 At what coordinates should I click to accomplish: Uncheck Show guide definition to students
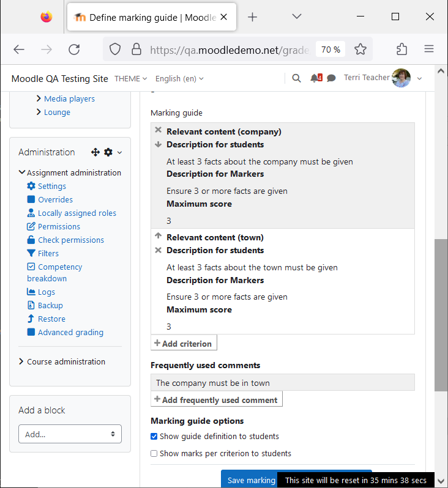(154, 437)
